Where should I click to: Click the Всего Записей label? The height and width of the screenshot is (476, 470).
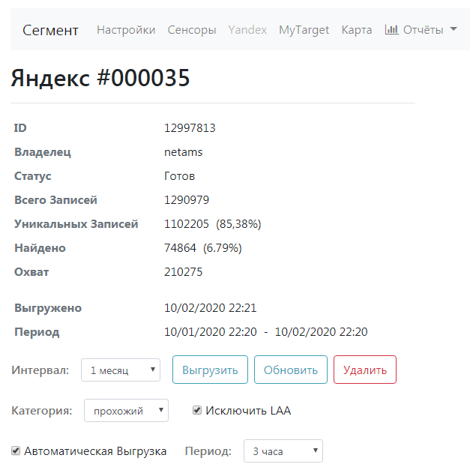(56, 199)
